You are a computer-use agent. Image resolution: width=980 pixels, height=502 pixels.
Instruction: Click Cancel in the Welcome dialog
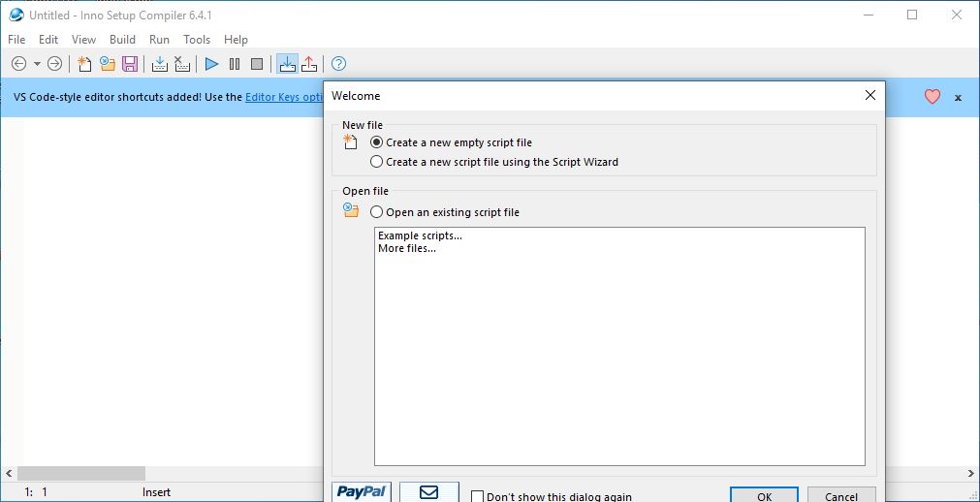tap(841, 494)
